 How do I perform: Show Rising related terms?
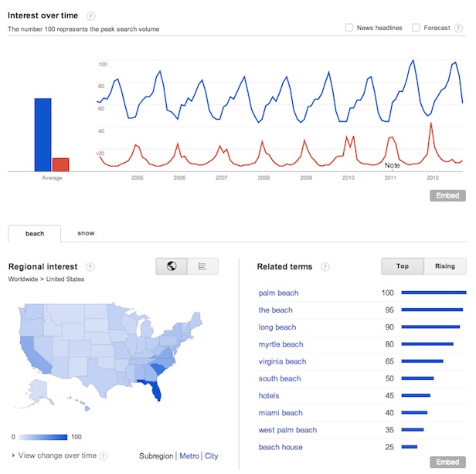445,266
